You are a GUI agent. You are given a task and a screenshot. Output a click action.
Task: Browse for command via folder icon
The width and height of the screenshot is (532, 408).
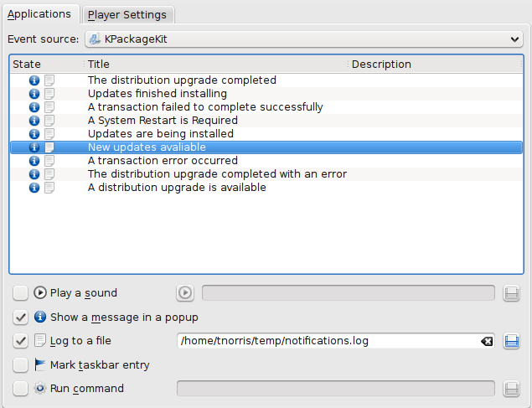[x=511, y=389]
